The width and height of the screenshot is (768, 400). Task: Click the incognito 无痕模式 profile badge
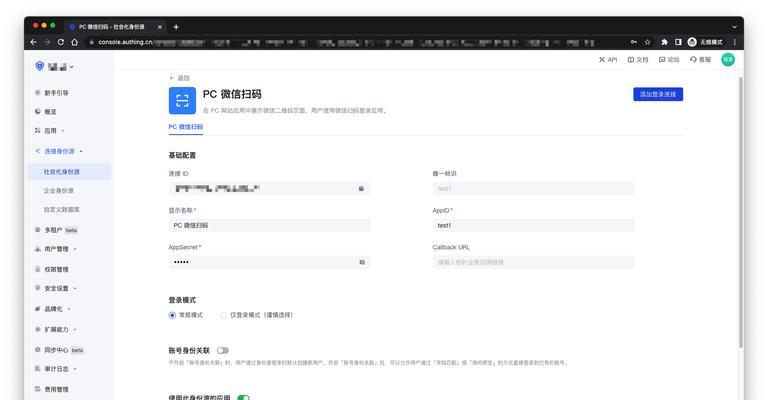705,42
